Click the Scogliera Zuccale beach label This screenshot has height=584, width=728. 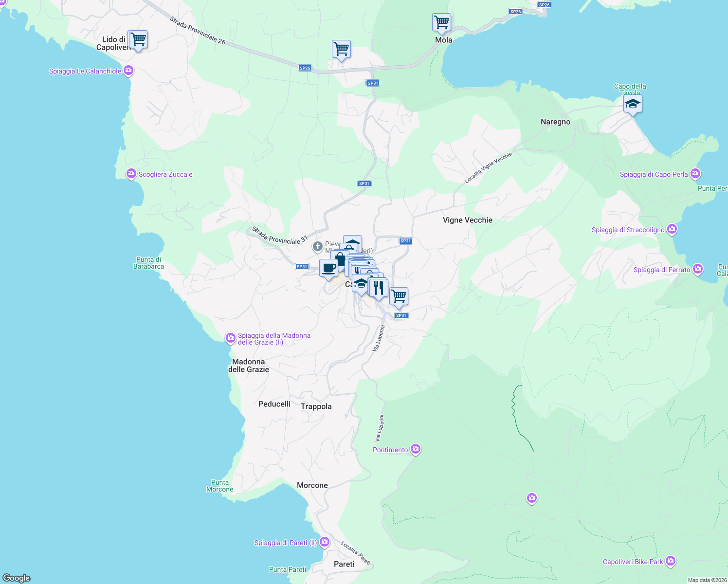[165, 174]
